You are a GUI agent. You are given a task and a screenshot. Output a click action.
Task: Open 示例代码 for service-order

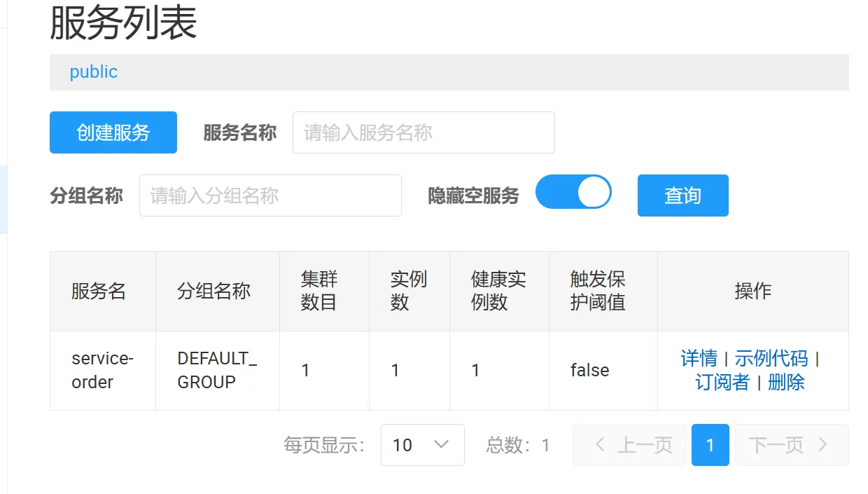[x=771, y=359]
